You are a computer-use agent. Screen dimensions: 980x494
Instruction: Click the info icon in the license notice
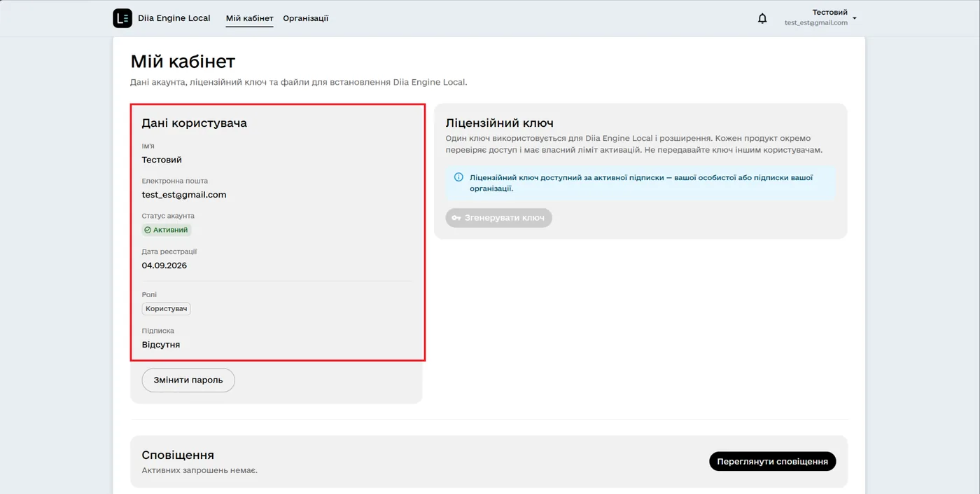[458, 177]
